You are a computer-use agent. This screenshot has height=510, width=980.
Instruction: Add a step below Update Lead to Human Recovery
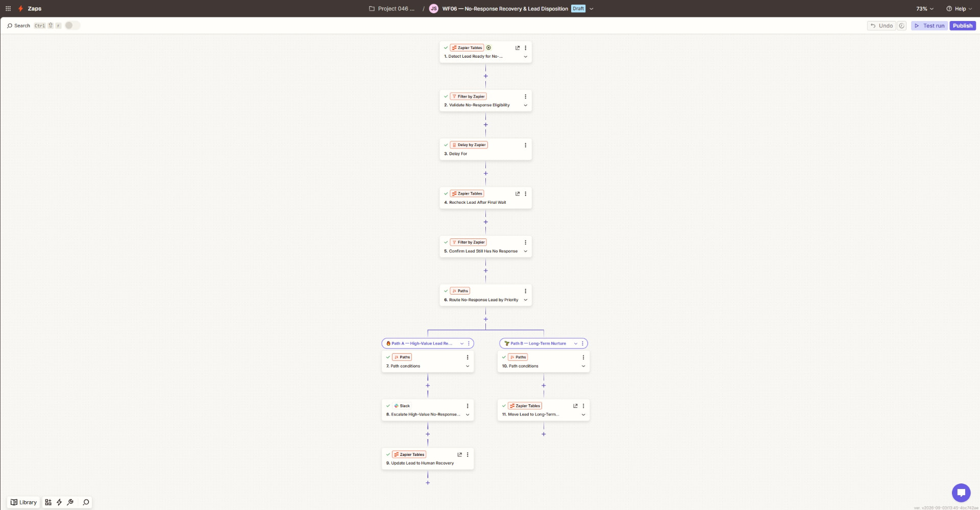[x=428, y=483]
